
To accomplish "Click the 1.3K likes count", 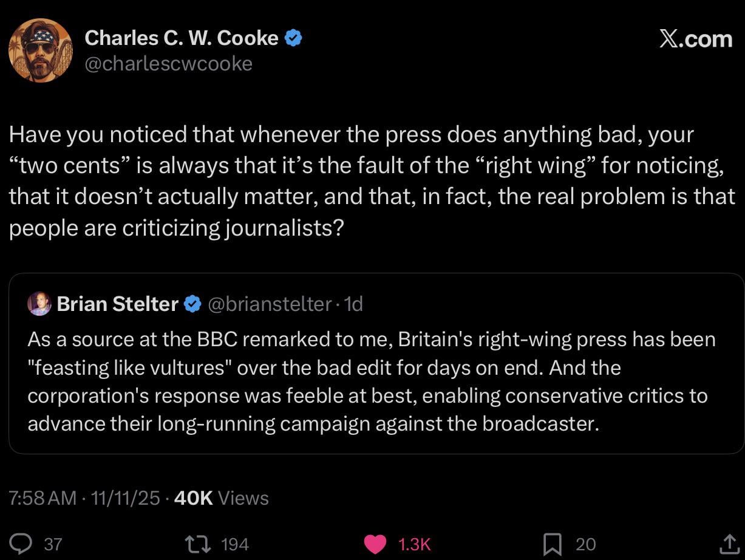I will coord(413,544).
